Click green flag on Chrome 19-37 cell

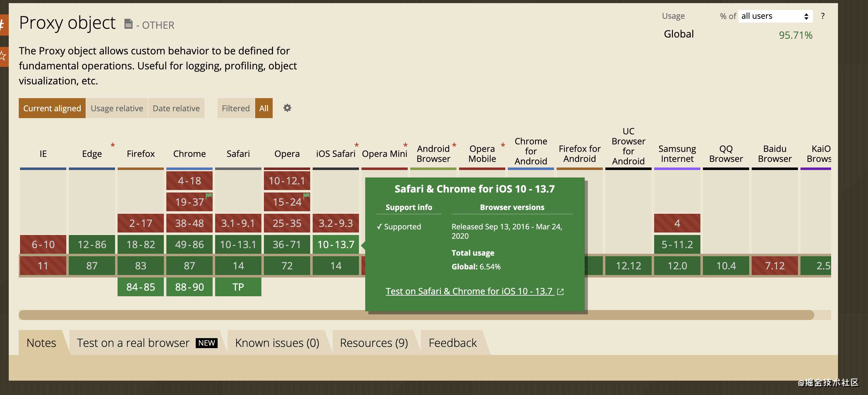tap(209, 196)
